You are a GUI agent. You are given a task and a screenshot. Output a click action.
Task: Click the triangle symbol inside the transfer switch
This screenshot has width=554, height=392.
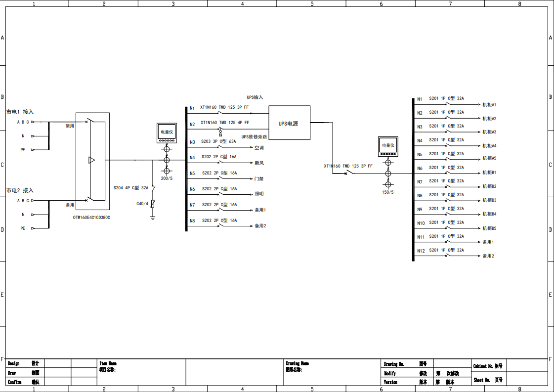point(91,160)
